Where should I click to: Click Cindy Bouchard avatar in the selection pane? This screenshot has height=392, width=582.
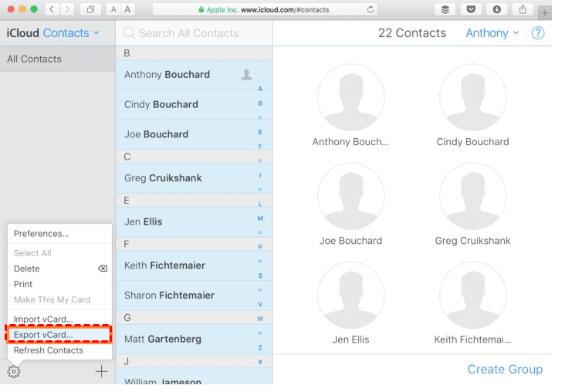473,97
